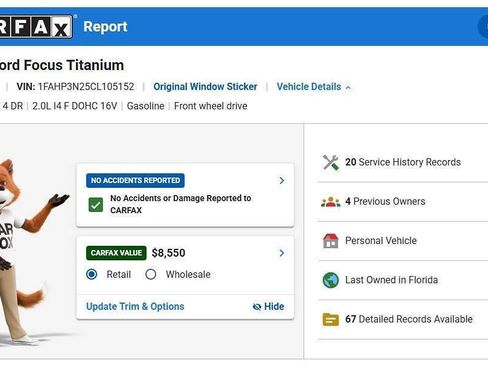Image resolution: width=488 pixels, height=366 pixels.
Task: Open Update Trim & Options link
Action: point(135,306)
